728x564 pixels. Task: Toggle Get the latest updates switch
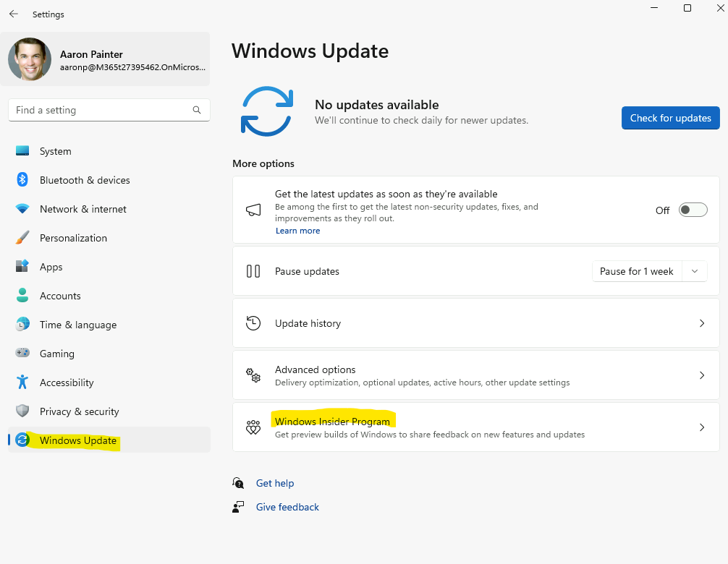tap(693, 210)
